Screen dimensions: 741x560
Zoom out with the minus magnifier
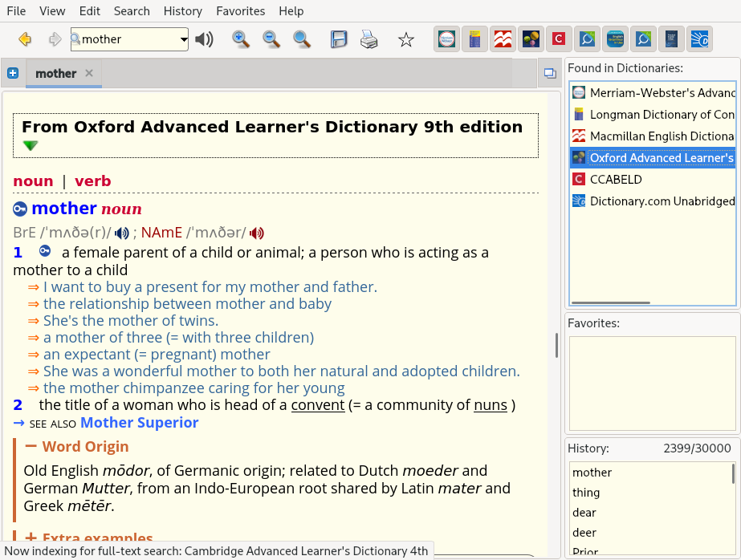[x=271, y=39]
